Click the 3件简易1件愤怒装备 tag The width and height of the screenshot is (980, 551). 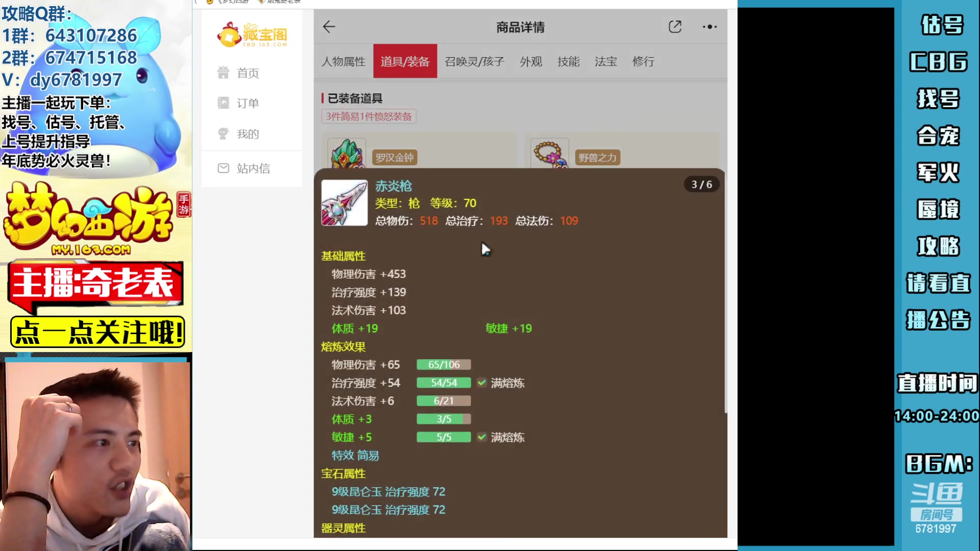point(369,116)
